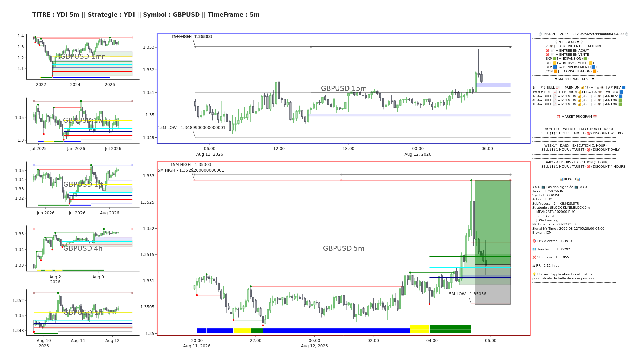Open the GBPUSD 1mn mini chart
This screenshot has height=362, width=644.
[x=83, y=56]
